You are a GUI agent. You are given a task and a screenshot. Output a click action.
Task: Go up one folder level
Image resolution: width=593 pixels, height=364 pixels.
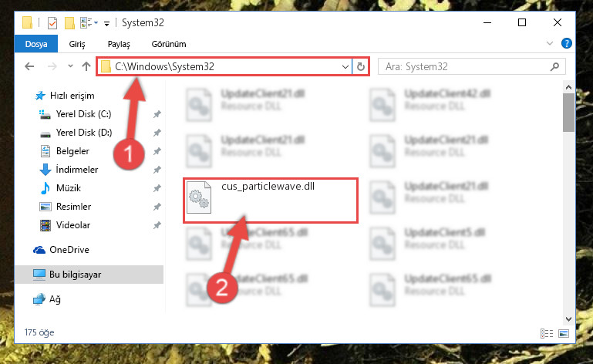pyautogui.click(x=86, y=66)
